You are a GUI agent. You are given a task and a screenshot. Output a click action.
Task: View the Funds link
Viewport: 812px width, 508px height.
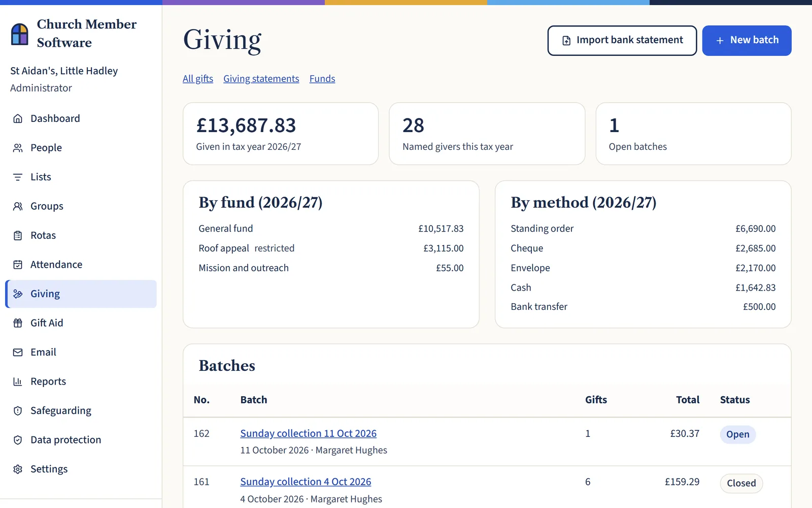[322, 79]
